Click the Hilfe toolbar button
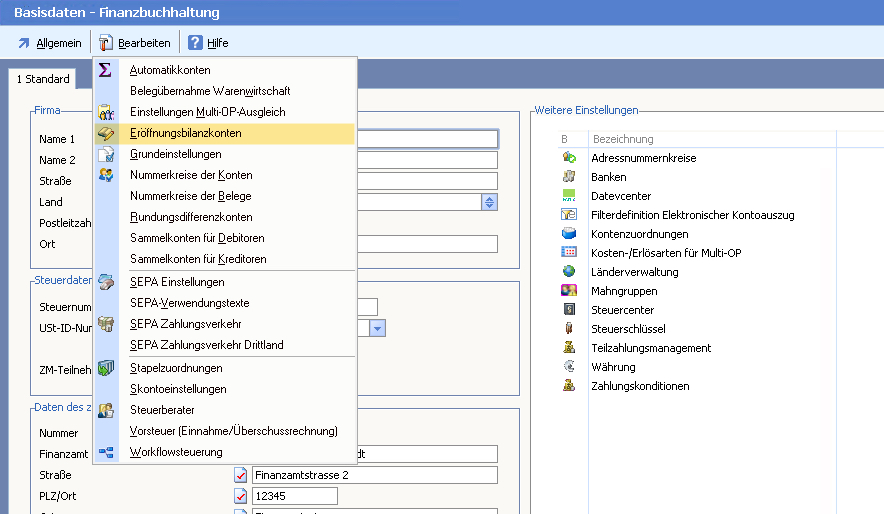 [208, 43]
